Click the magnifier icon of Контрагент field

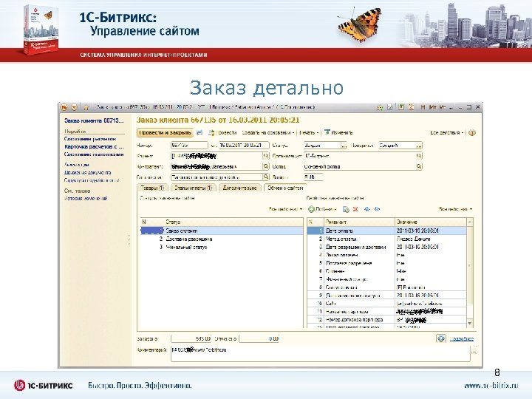266,166
